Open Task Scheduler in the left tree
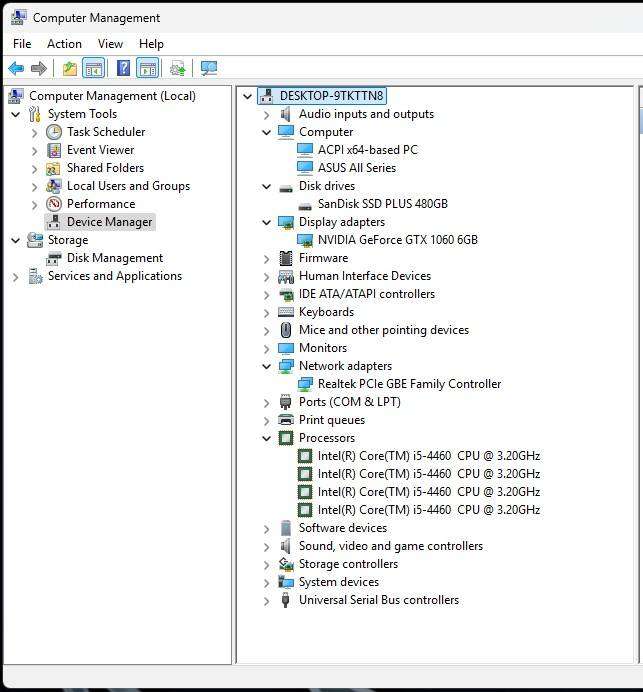 [105, 132]
